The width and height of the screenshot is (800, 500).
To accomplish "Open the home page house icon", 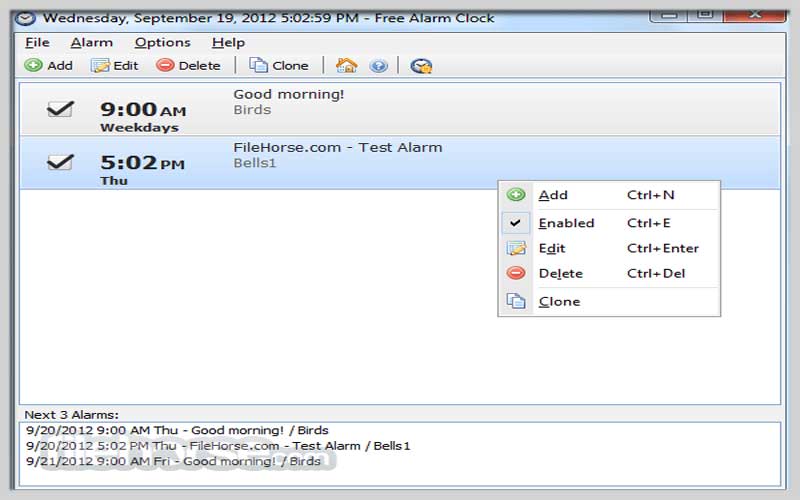I will (x=346, y=66).
